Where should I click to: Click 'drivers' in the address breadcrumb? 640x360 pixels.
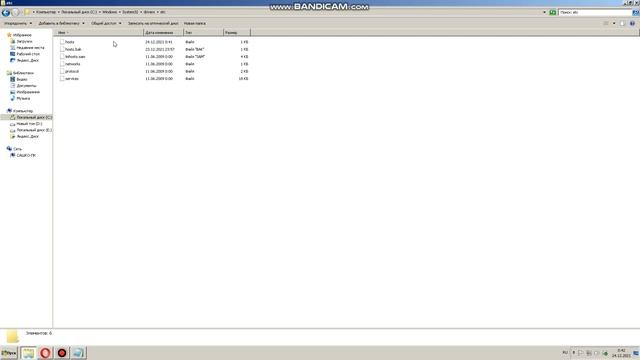click(x=149, y=12)
